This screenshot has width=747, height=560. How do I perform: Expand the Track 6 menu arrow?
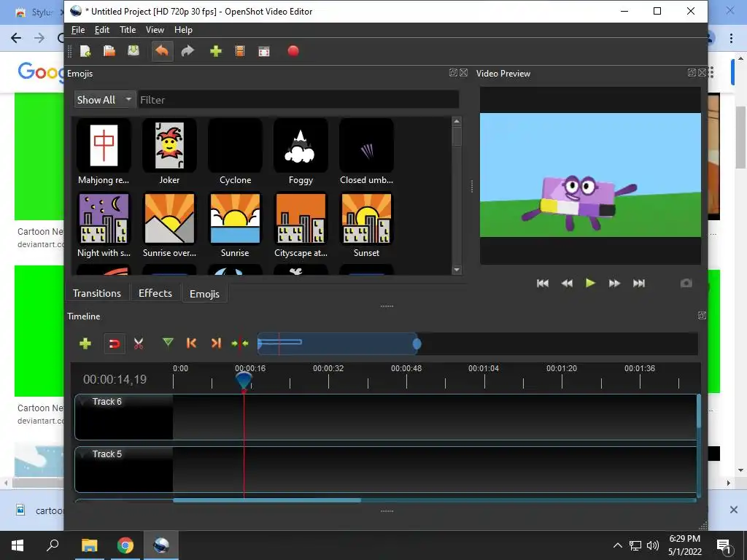coord(83,402)
